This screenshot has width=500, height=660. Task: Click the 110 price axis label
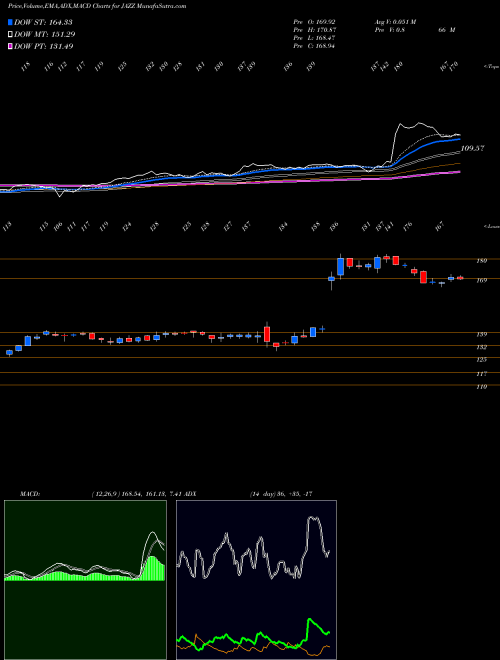click(x=481, y=386)
